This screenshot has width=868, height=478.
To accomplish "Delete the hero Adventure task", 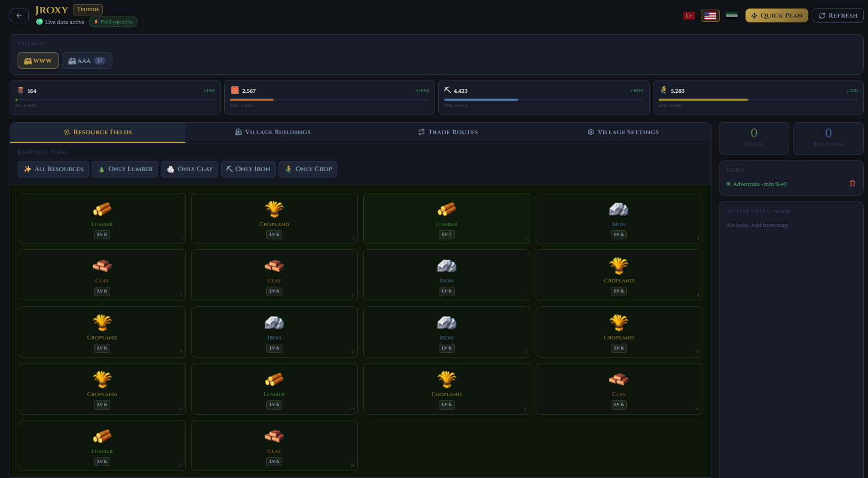I will point(852,183).
